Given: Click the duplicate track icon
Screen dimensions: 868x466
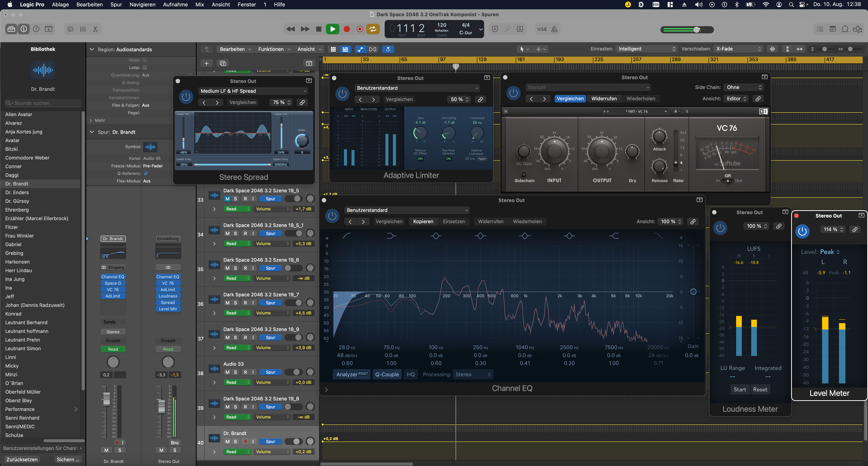Looking at the screenshot, I should click(x=223, y=63).
